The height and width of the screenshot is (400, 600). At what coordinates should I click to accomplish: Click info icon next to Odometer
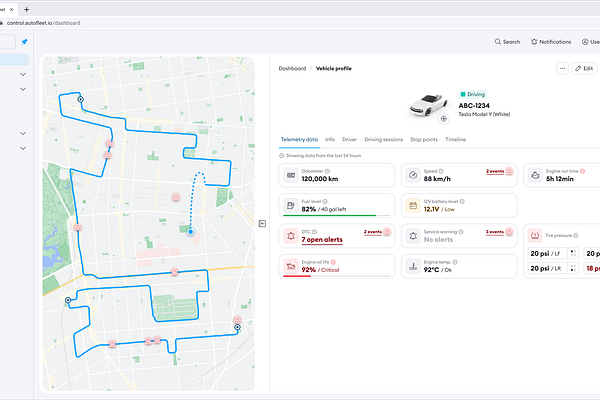click(x=327, y=171)
